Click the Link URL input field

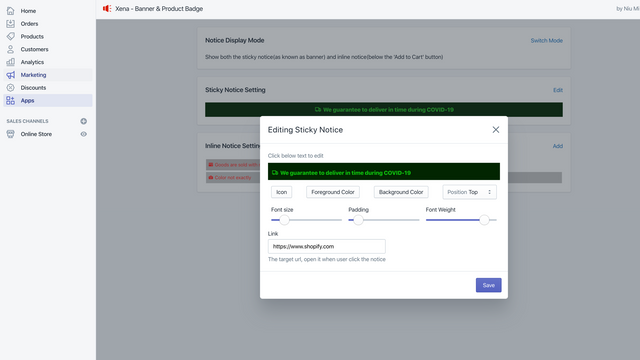pyautogui.click(x=327, y=247)
